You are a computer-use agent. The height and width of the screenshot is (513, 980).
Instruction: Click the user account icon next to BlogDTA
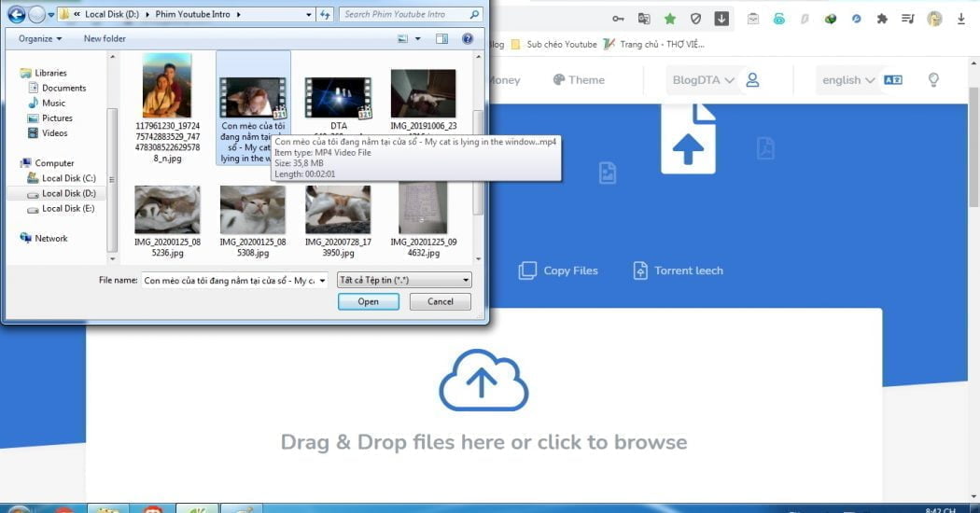click(x=752, y=80)
